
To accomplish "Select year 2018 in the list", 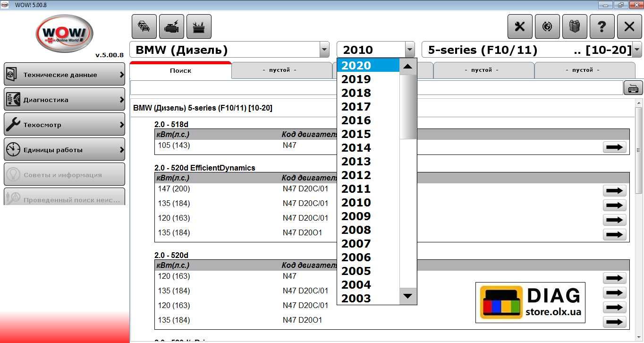I will [368, 93].
